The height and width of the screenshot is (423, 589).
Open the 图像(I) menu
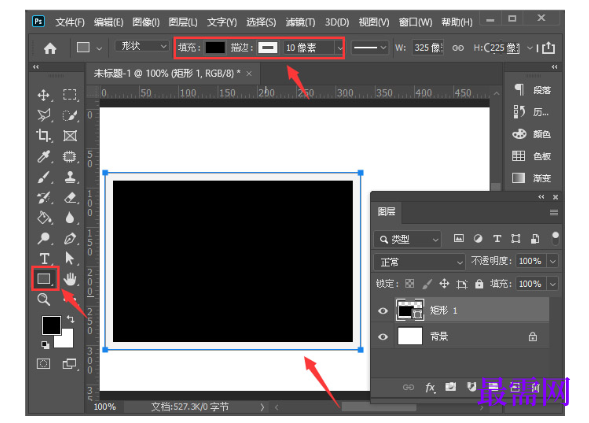[146, 22]
